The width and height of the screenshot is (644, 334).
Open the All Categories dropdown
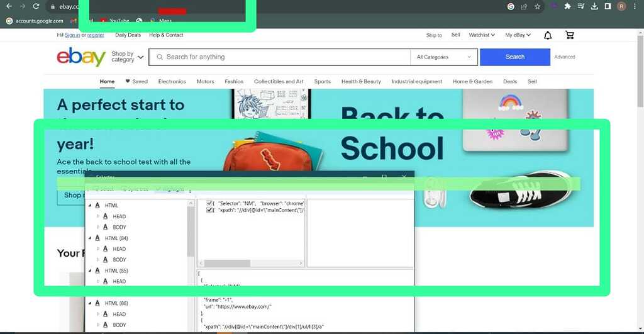(443, 57)
